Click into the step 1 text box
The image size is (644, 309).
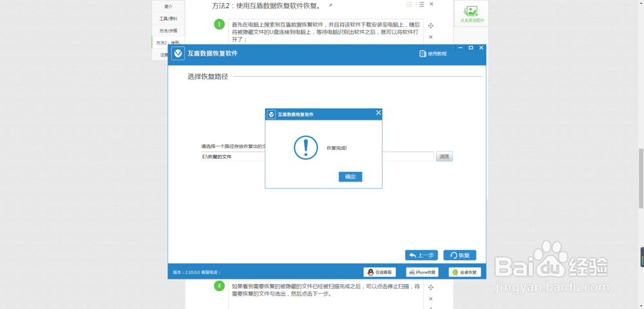[326, 32]
